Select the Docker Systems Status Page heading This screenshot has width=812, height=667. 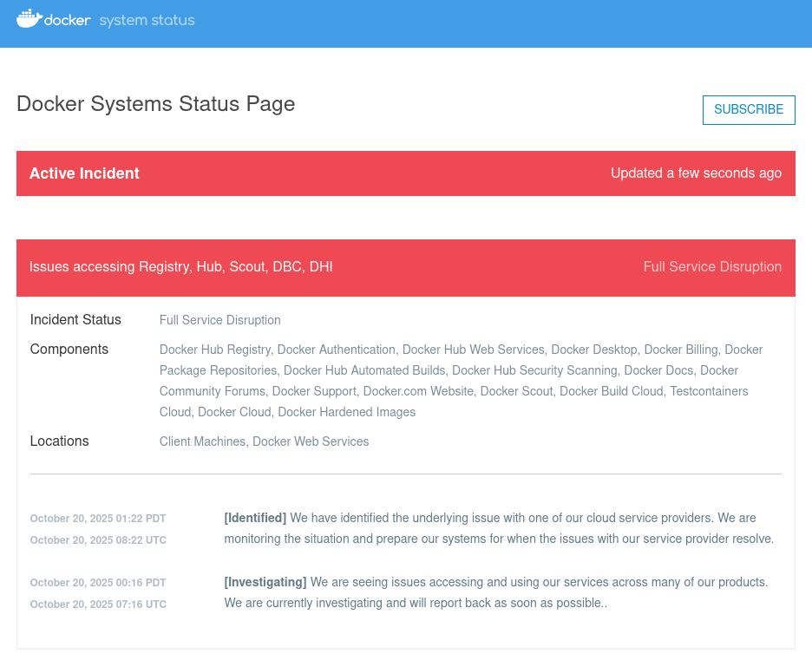156,104
